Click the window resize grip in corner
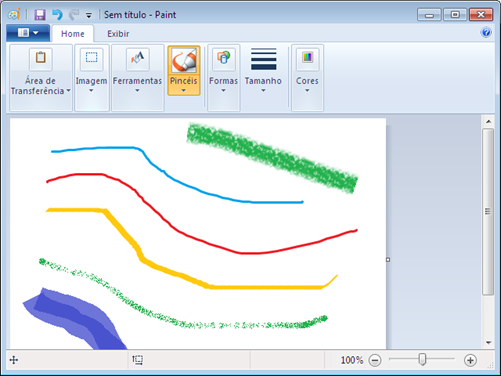The height and width of the screenshot is (376, 501). [x=491, y=365]
